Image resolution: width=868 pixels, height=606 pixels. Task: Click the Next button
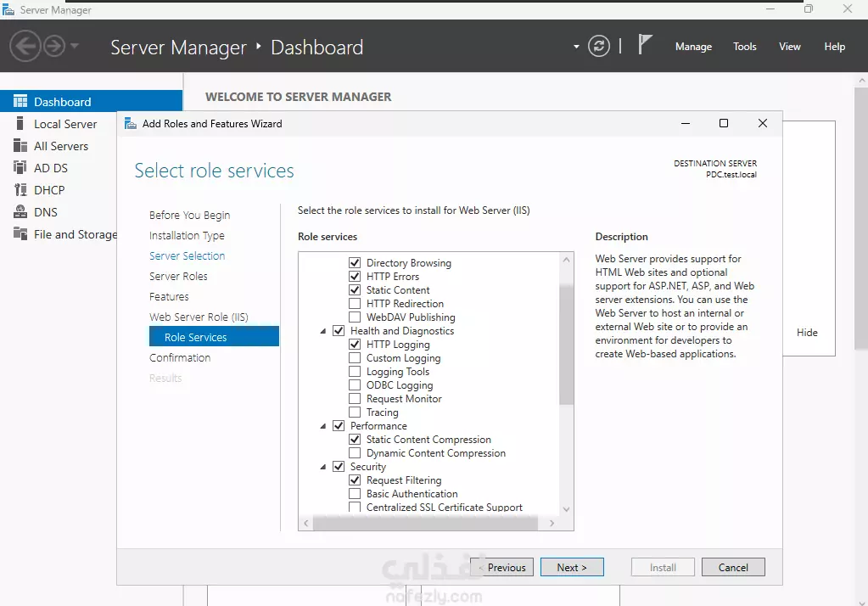tap(572, 567)
